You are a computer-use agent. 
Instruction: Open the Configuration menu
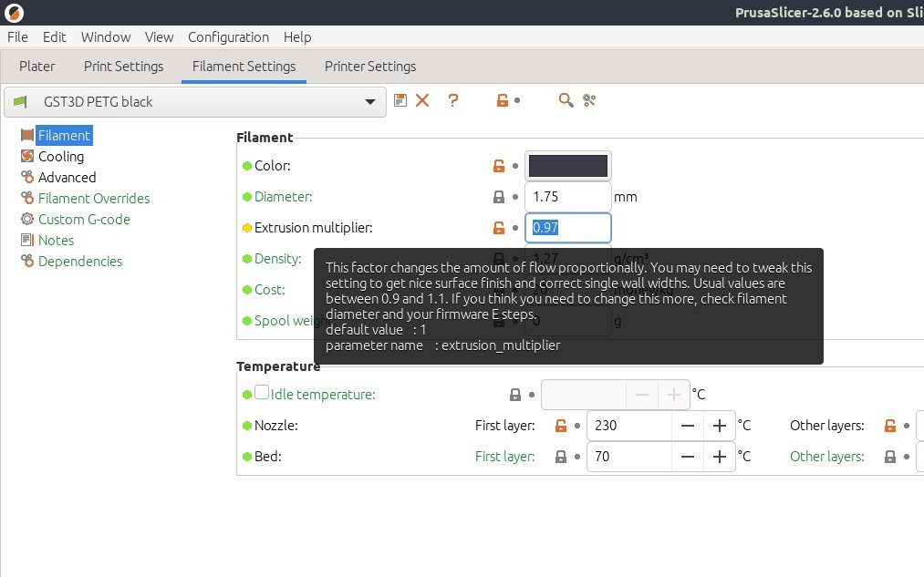pyautogui.click(x=229, y=37)
